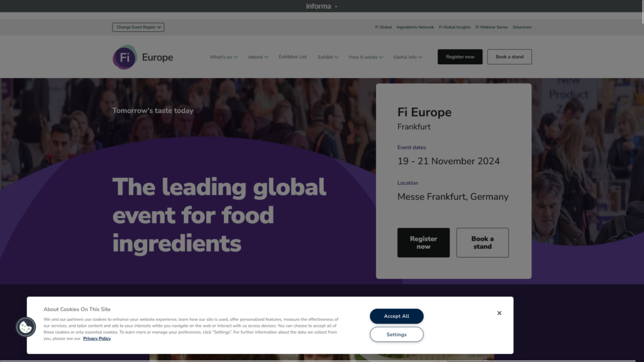
Task: Expand the Useful Info menu
Action: [408, 57]
